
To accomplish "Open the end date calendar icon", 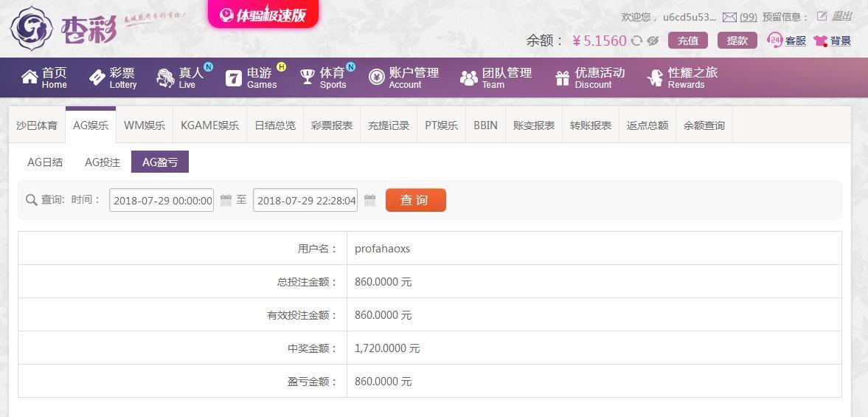I will click(369, 200).
